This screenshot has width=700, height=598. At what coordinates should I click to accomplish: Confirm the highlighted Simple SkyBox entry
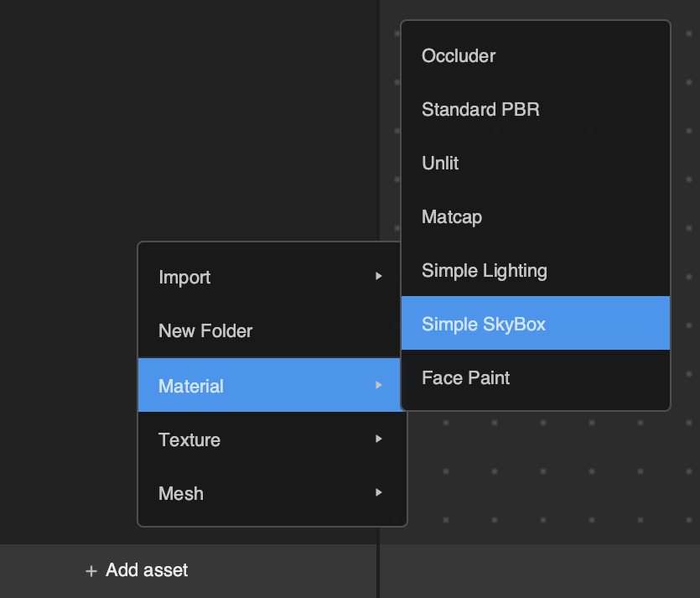tap(485, 324)
